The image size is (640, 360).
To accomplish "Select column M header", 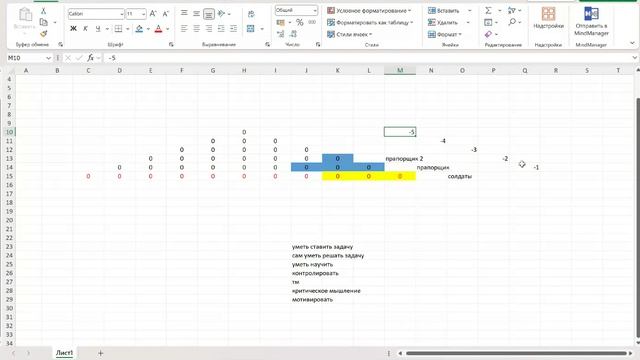I will [400, 71].
